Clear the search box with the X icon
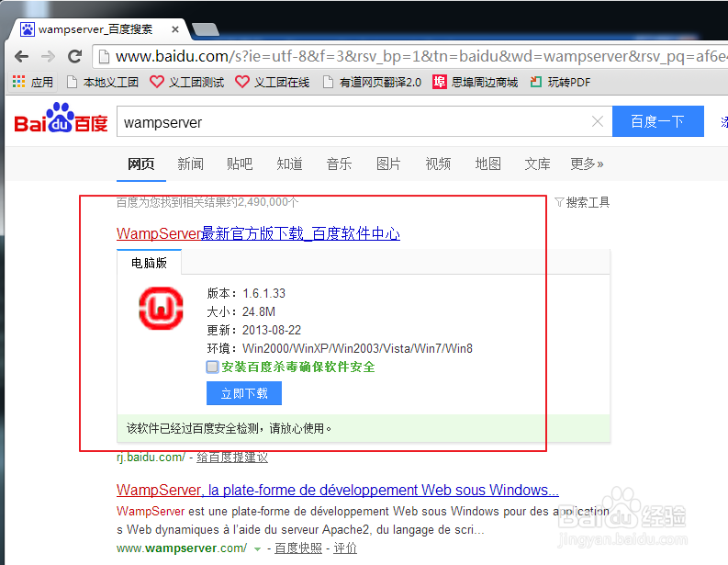 point(598,122)
